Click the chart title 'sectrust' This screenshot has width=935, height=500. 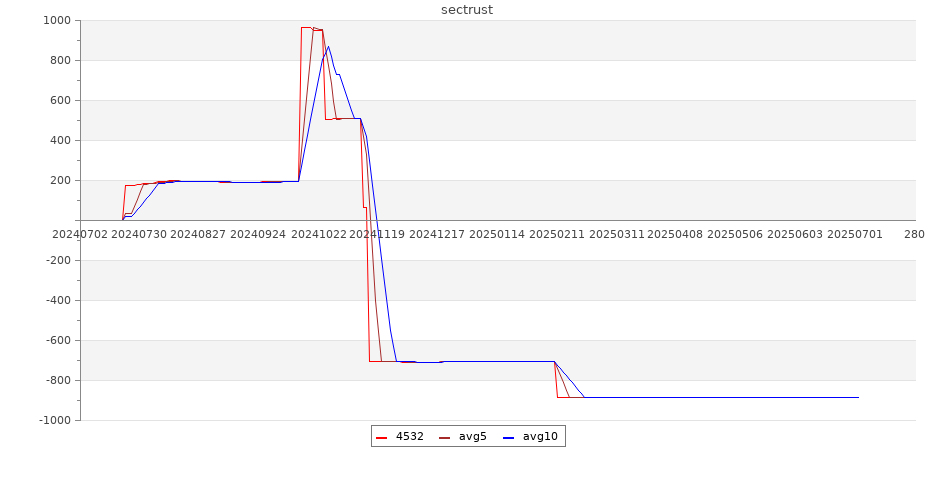[x=467, y=10]
